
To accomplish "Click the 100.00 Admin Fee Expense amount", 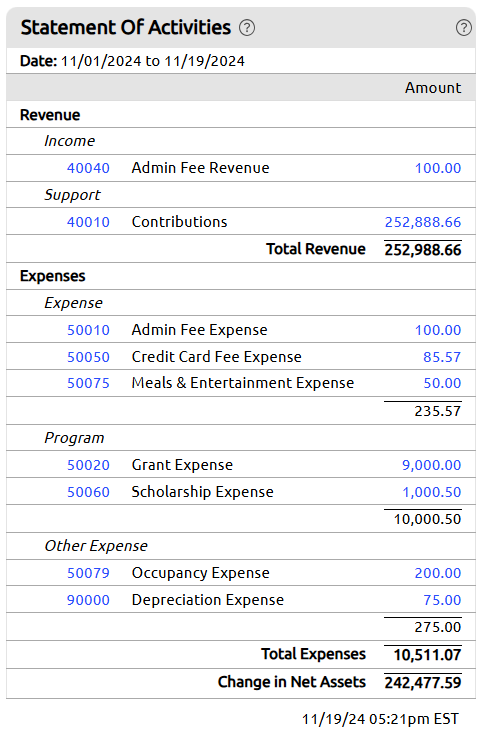I will pos(438,330).
